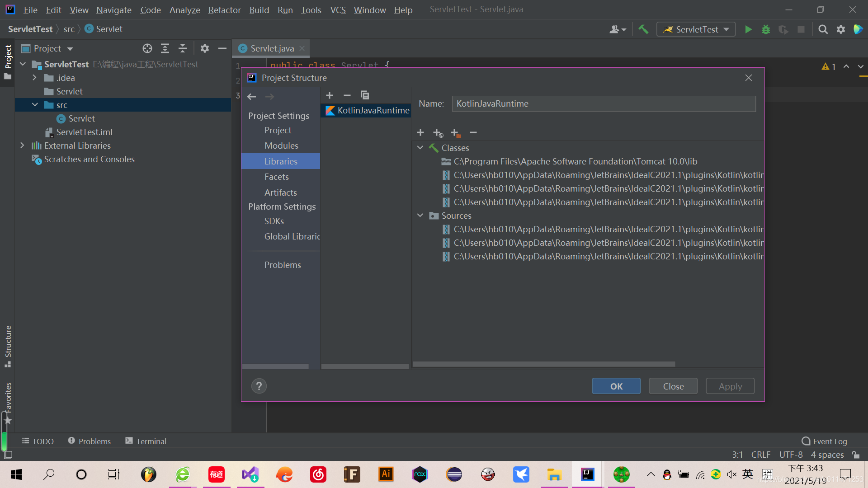868x488 pixels.
Task: Click Select Opened File target icon
Action: pos(147,48)
